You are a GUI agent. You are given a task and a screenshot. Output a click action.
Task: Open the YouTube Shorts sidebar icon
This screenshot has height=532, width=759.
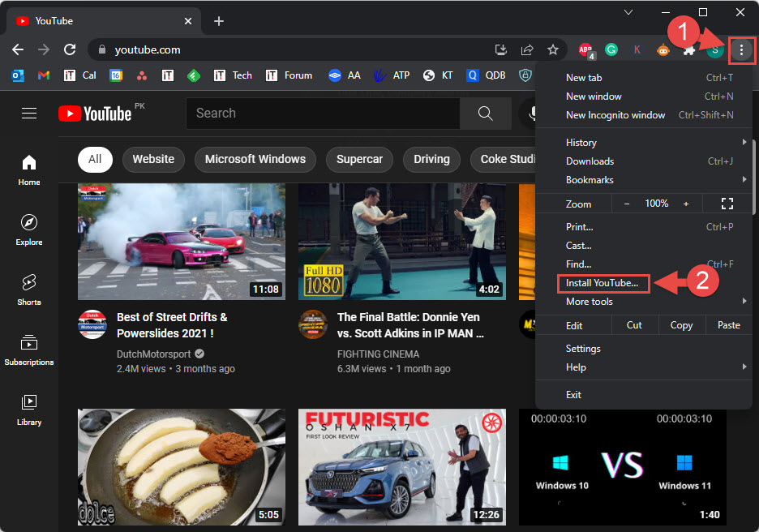click(x=28, y=289)
